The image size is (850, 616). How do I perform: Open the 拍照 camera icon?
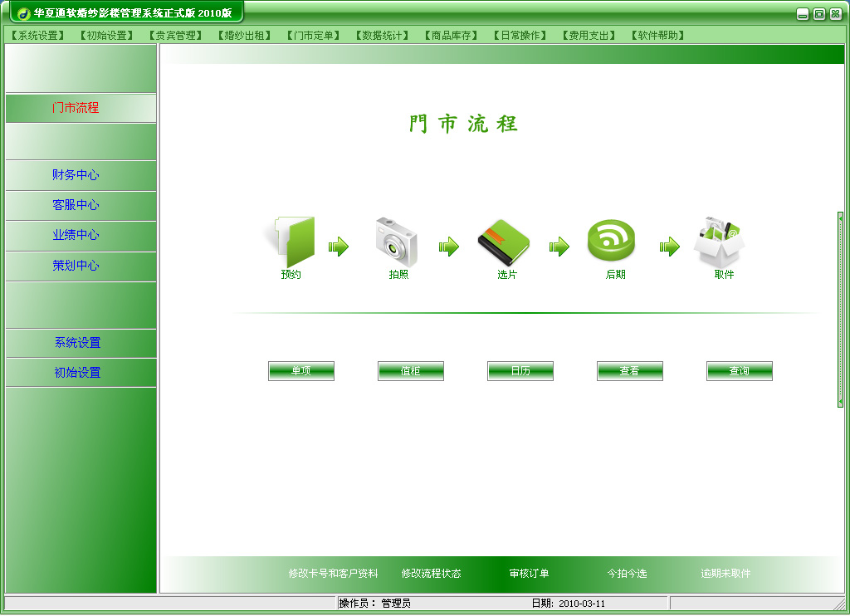397,242
